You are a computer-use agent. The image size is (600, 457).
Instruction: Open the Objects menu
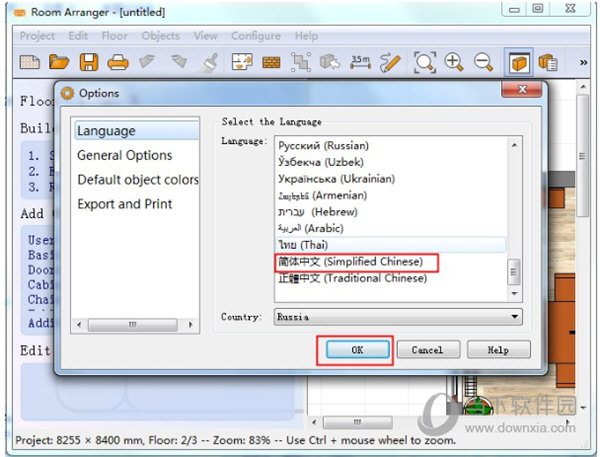pyautogui.click(x=160, y=36)
